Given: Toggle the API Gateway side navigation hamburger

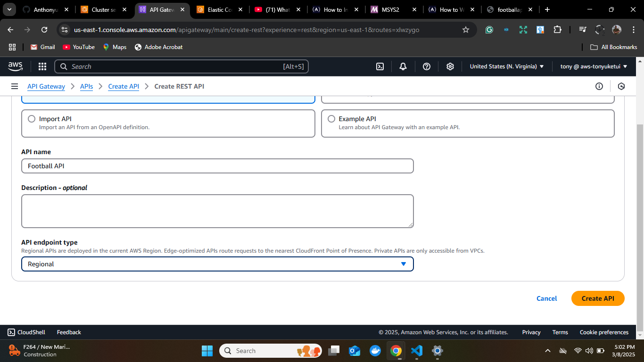Looking at the screenshot, I should (15, 86).
